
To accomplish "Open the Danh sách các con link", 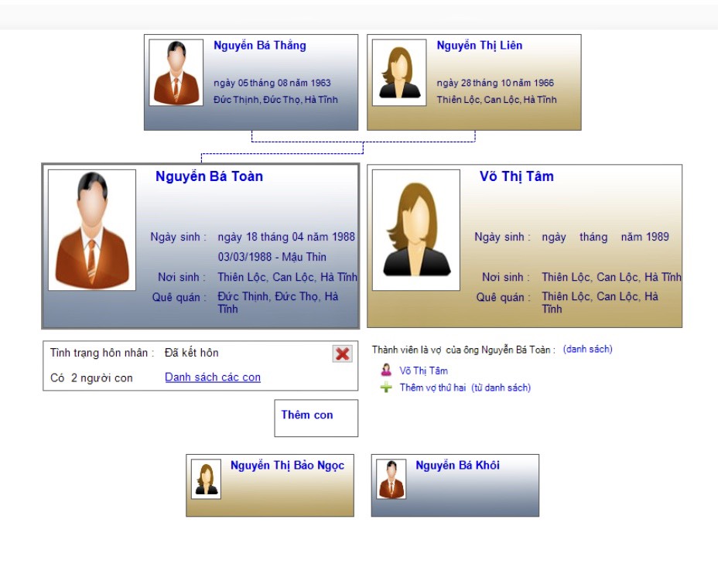I will [213, 377].
